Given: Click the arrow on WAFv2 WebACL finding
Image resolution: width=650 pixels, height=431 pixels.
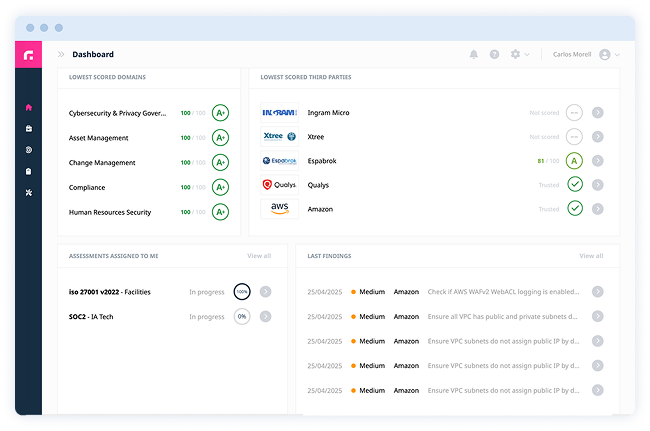Looking at the screenshot, I should [598, 292].
